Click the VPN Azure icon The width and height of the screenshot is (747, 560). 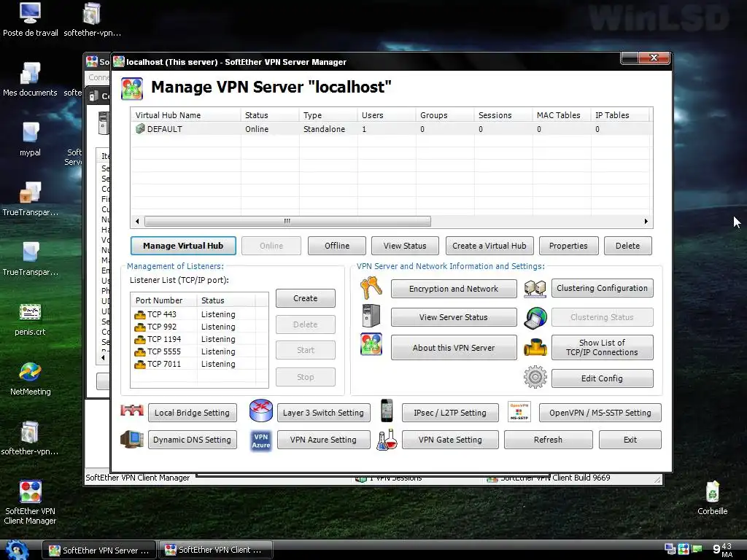point(261,440)
